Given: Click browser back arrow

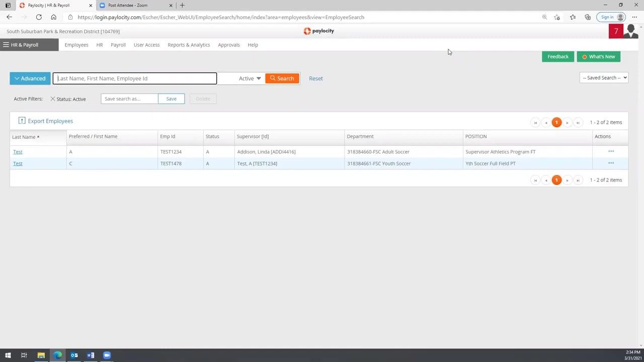Looking at the screenshot, I should click(x=9, y=17).
